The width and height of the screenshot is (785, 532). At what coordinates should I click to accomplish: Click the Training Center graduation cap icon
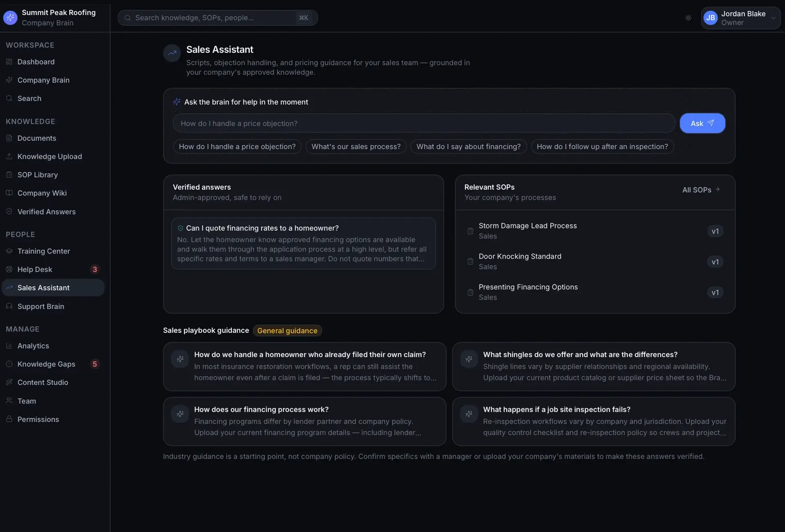pos(9,251)
